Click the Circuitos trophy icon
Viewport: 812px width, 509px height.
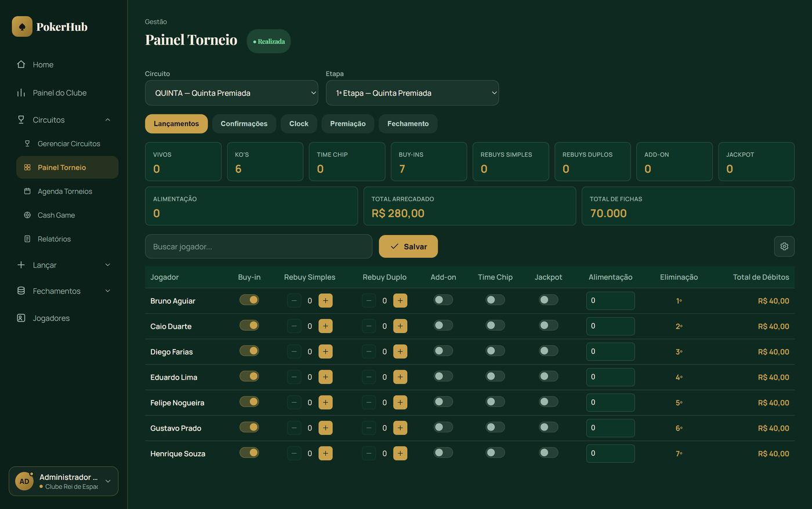(21, 120)
